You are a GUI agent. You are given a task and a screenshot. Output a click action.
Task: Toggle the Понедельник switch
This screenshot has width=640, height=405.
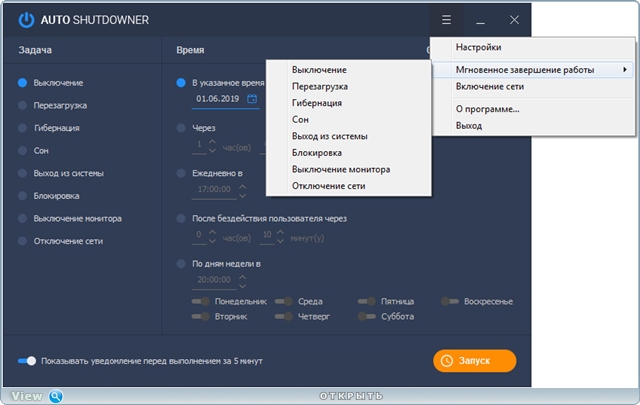201,301
